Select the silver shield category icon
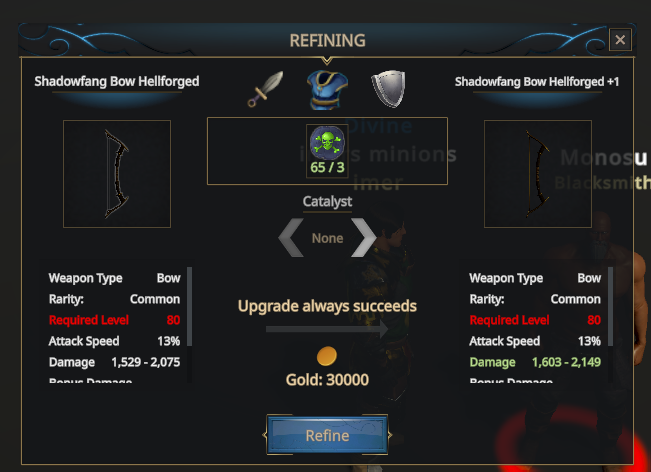This screenshot has width=651, height=472. [x=388, y=89]
